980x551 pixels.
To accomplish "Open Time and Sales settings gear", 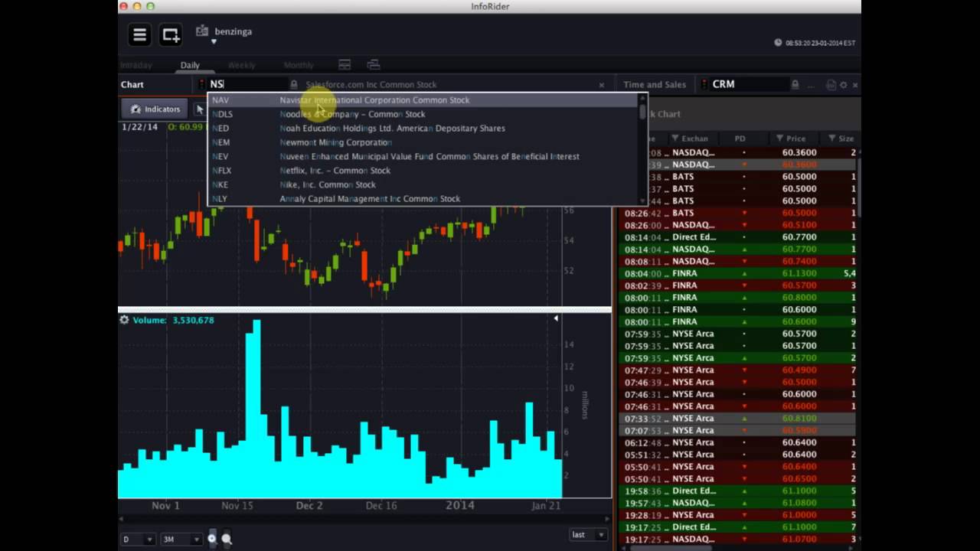I will (x=843, y=85).
